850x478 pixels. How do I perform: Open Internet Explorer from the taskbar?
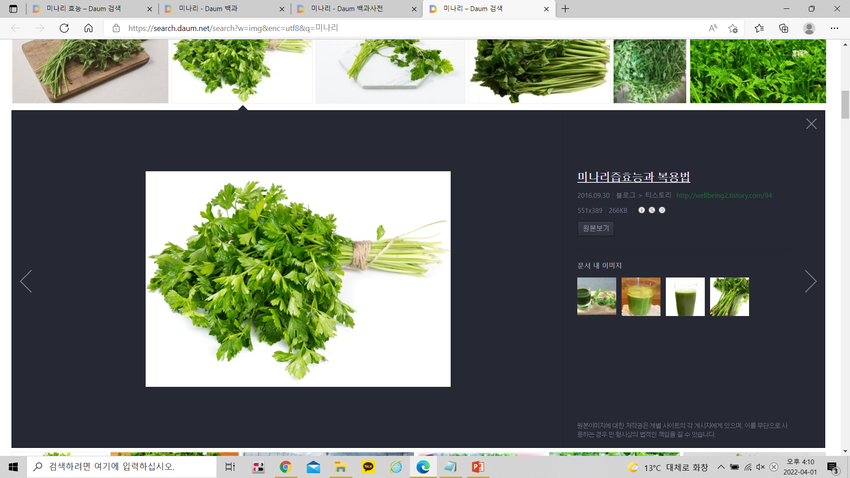point(396,467)
